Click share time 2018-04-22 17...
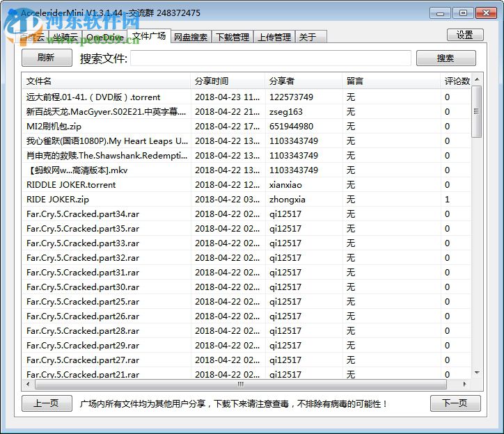 (227, 127)
